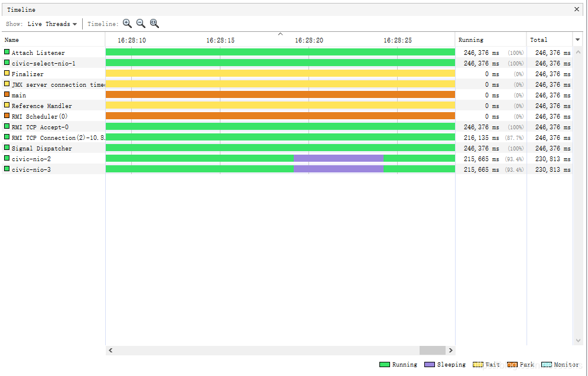Image resolution: width=588 pixels, height=376 pixels.
Task: Click the green state icon of civic-nio-3
Action: point(7,169)
